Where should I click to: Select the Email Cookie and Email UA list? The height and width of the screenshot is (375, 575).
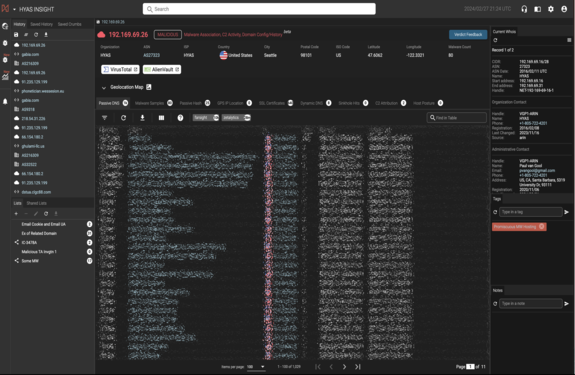[43, 224]
